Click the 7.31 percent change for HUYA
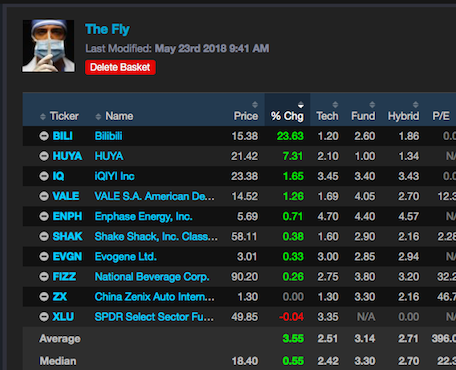456x370 pixels. tap(293, 156)
